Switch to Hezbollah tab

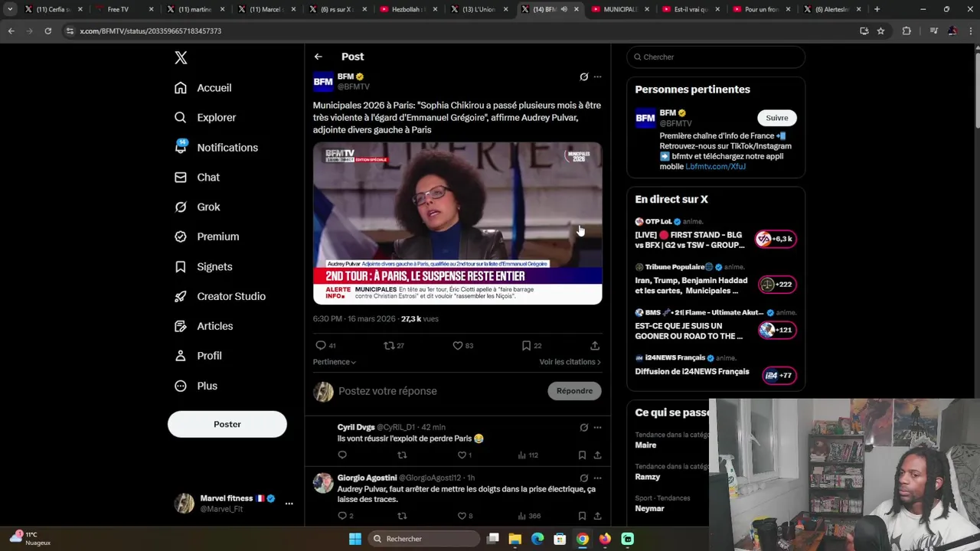[408, 9]
